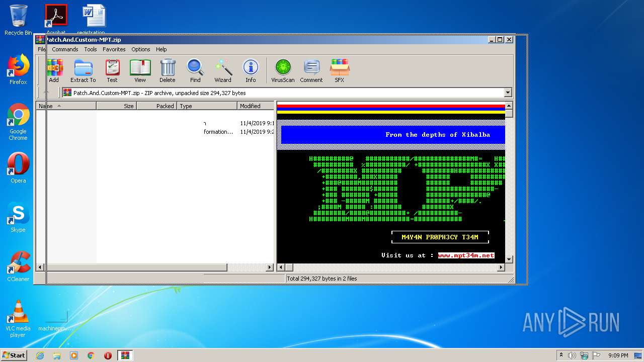Show archive Info
644x362 pixels.
coord(251,71)
